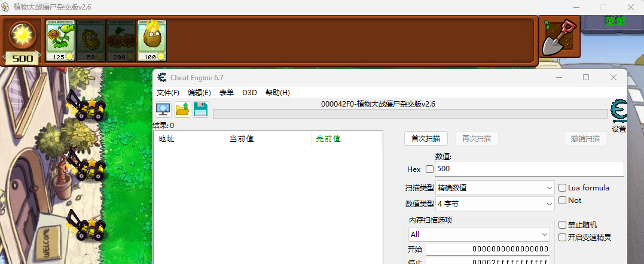Image resolution: width=644 pixels, height=264 pixels.
Task: Toggle the Lua formula checkbox
Action: point(562,188)
